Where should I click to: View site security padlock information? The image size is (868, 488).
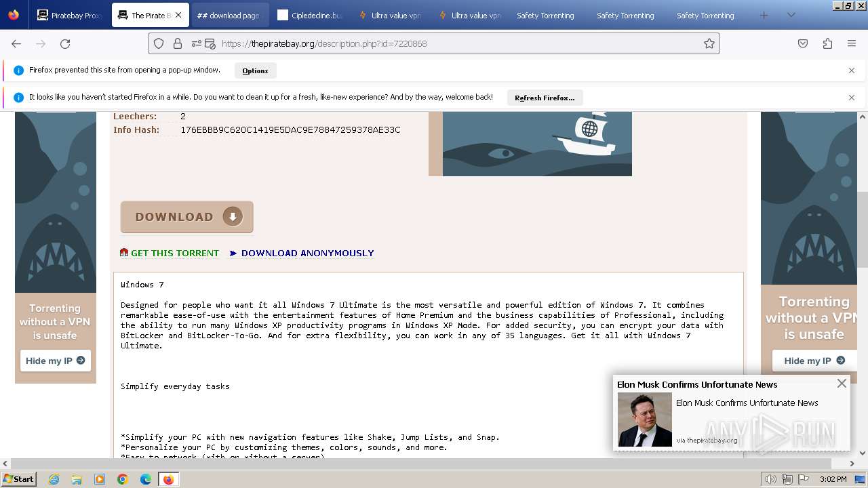178,43
